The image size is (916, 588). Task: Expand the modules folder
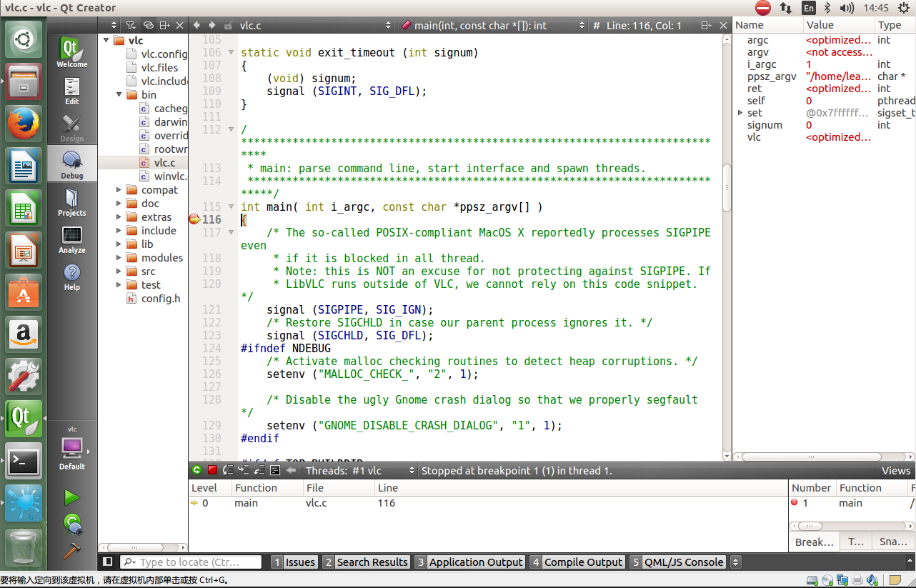click(x=119, y=258)
